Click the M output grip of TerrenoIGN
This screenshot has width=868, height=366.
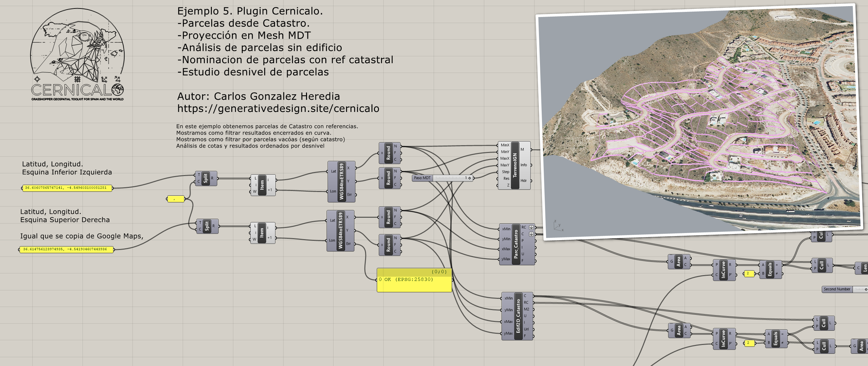tap(531, 150)
